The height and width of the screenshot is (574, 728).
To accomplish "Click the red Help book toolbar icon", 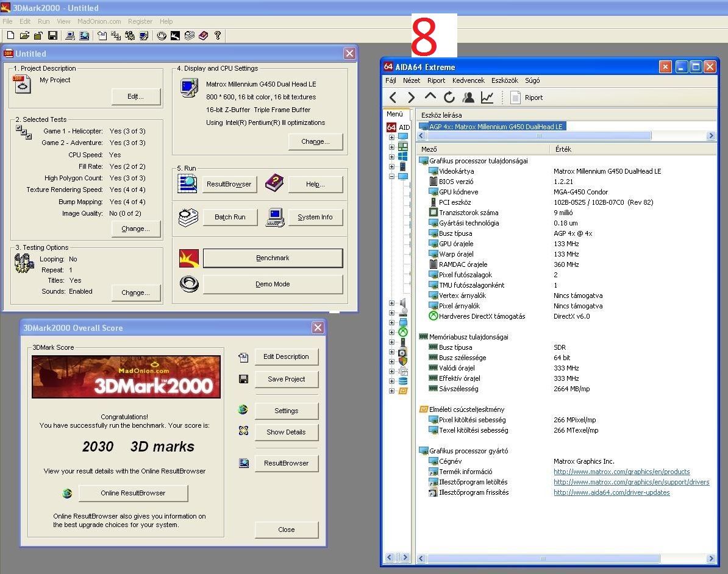I will 204,35.
